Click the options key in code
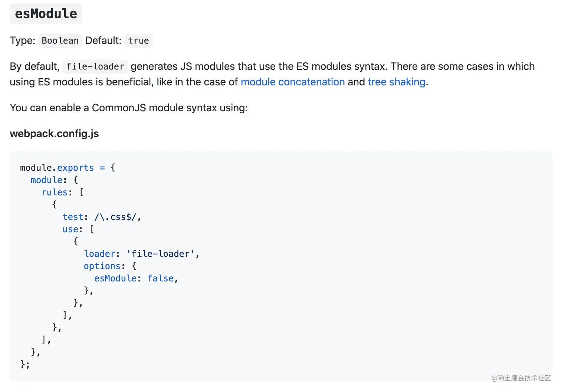Image resolution: width=561 pixels, height=392 pixels. click(102, 266)
